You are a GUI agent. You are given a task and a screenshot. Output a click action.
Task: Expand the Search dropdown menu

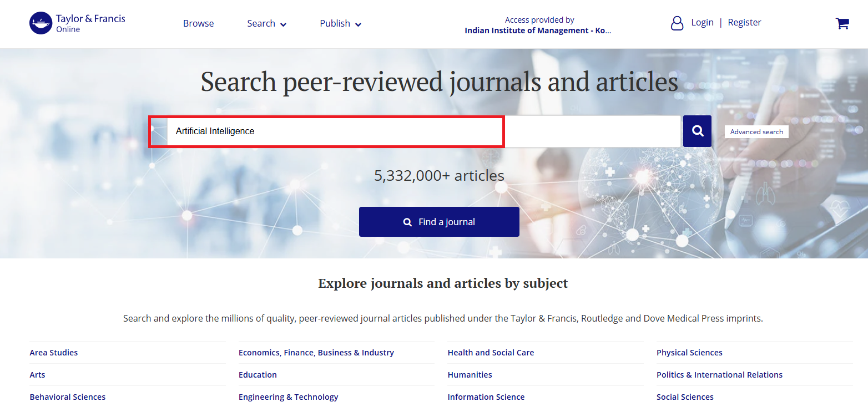click(x=266, y=23)
